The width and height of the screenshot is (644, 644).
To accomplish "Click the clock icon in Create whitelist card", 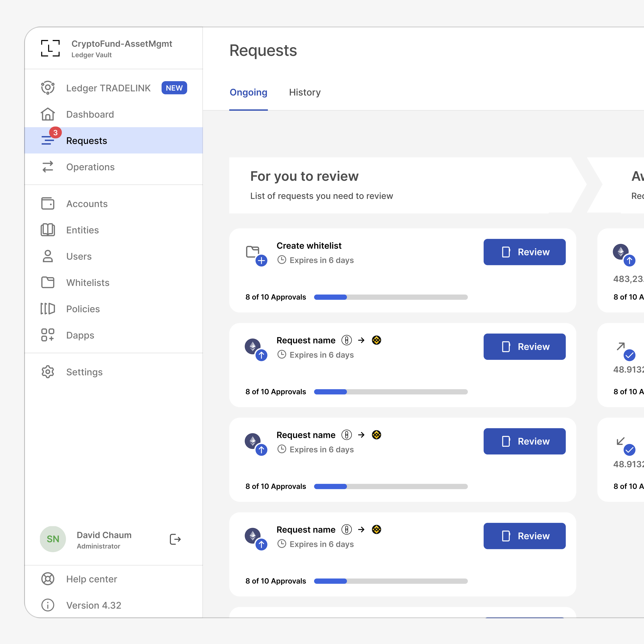I will (x=282, y=260).
